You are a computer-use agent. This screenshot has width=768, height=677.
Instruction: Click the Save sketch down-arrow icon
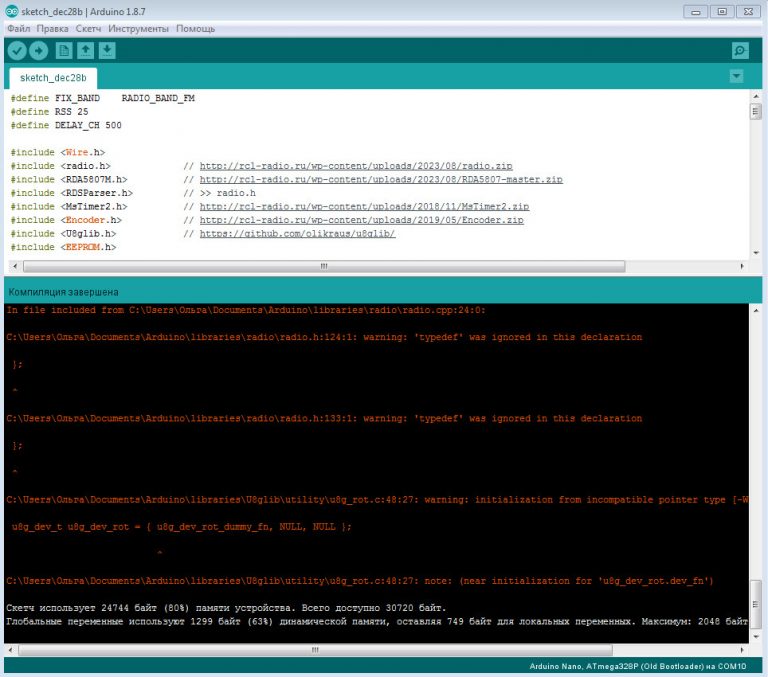(107, 51)
